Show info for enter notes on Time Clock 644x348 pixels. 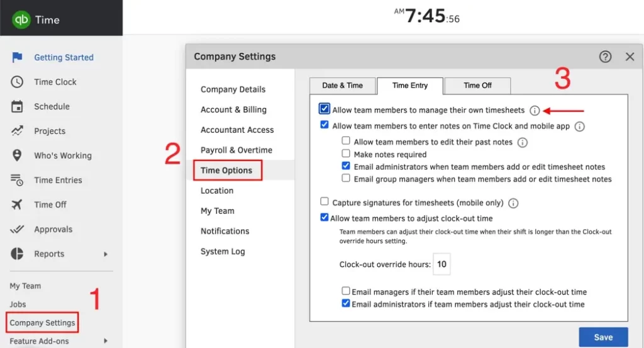[579, 126]
